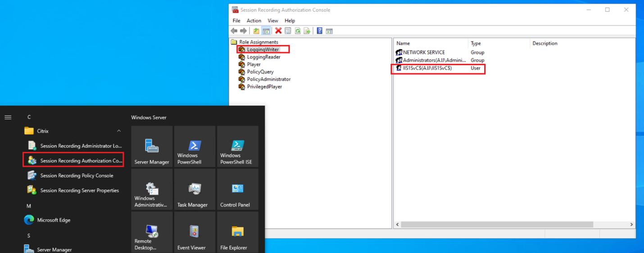Screen dimensions: 644x253
Task: Launch Microsoft Edge from Start menu list
Action: [73, 220]
